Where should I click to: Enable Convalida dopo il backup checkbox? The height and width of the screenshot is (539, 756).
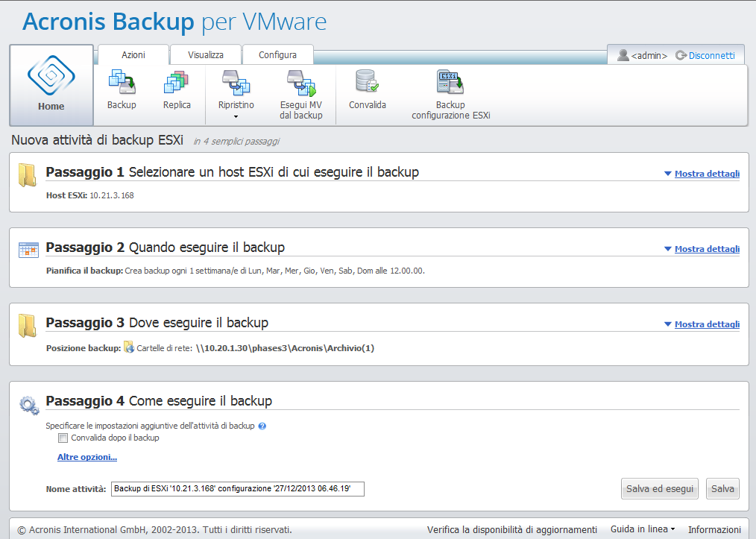point(63,438)
